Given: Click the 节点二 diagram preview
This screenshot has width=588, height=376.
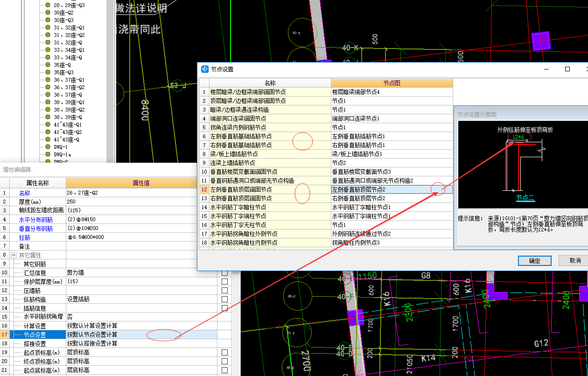Looking at the screenshot, I should 523,164.
